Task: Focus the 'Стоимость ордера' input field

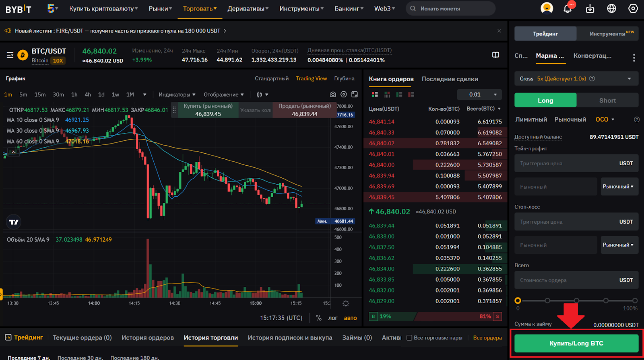Action: pos(576,280)
